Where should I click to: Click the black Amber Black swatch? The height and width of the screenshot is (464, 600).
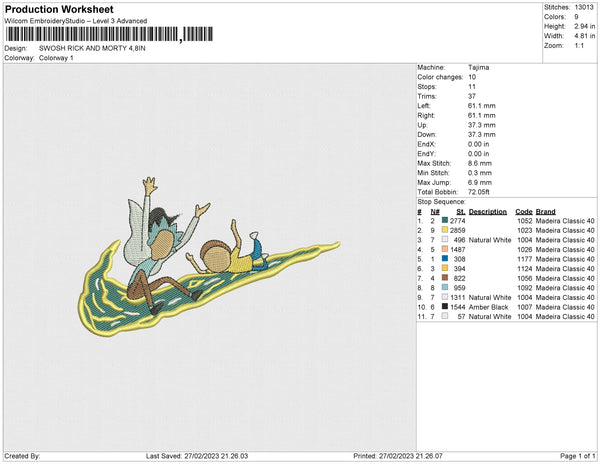[x=445, y=307]
